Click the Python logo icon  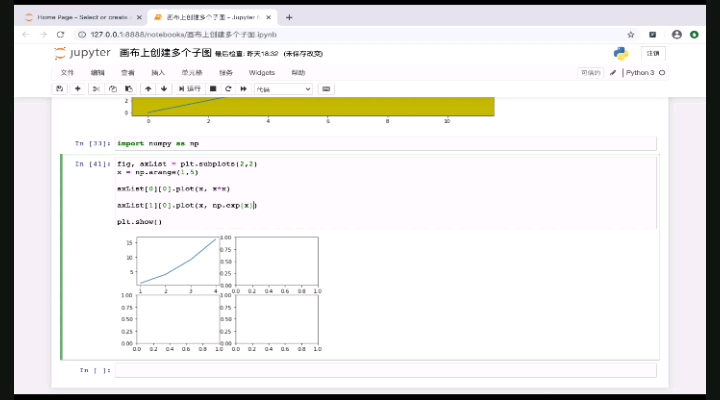(621, 54)
